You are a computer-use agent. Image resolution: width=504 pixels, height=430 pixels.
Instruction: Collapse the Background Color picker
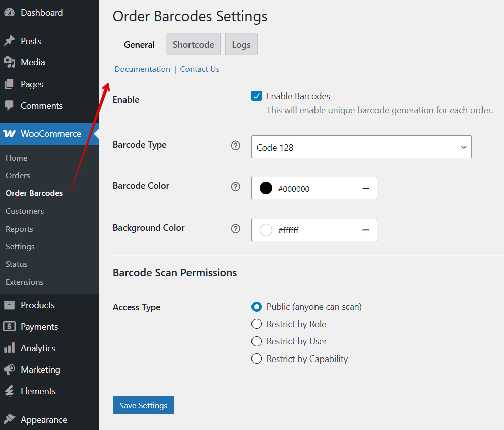[366, 230]
